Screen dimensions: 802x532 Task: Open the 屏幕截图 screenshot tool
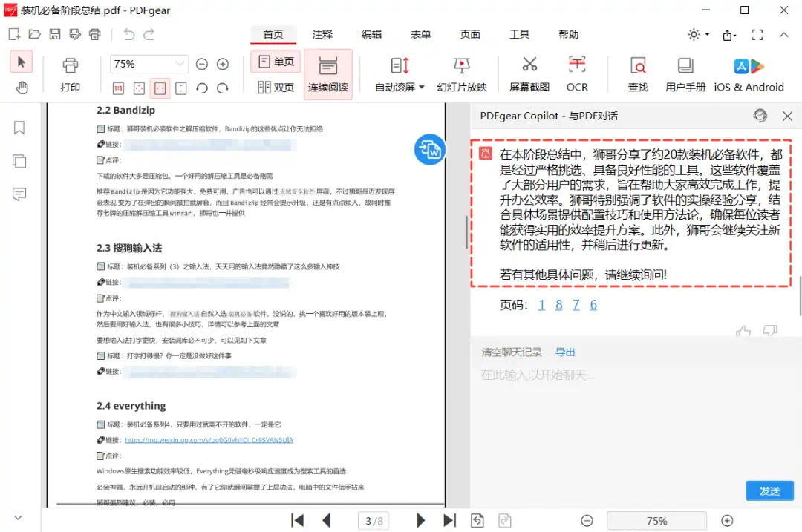coord(529,75)
